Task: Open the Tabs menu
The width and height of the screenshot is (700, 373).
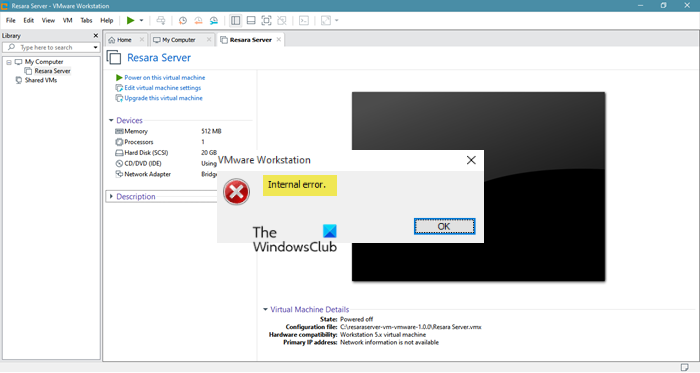Action: [86, 21]
